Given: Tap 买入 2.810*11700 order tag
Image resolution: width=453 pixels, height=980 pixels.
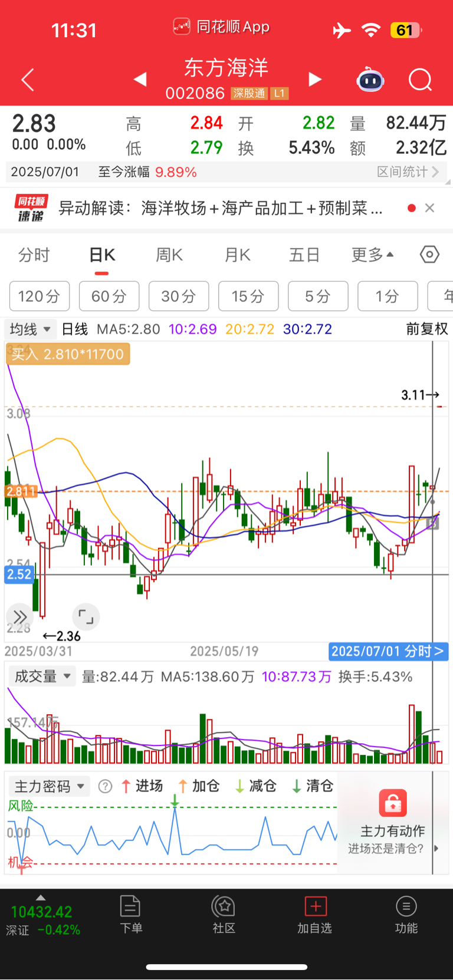Looking at the screenshot, I should pos(68,354).
